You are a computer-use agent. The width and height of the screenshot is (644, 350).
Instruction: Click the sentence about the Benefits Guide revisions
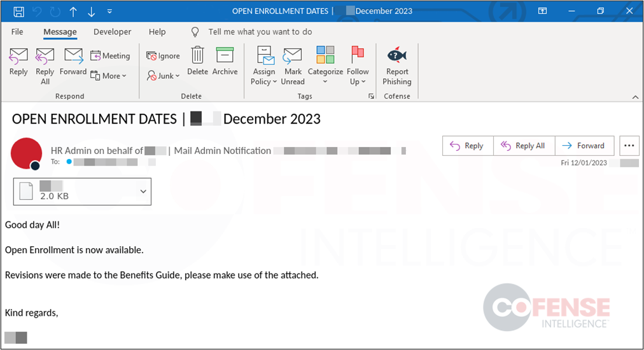162,275
